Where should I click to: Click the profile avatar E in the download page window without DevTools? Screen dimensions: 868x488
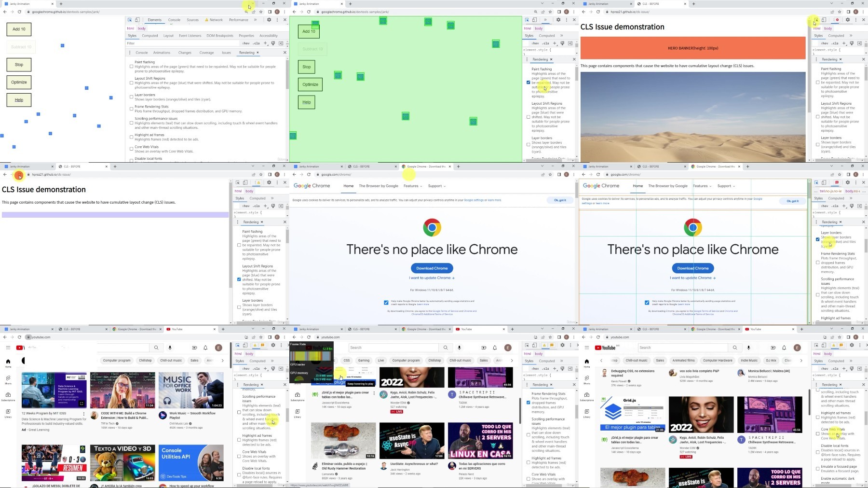coord(567,174)
